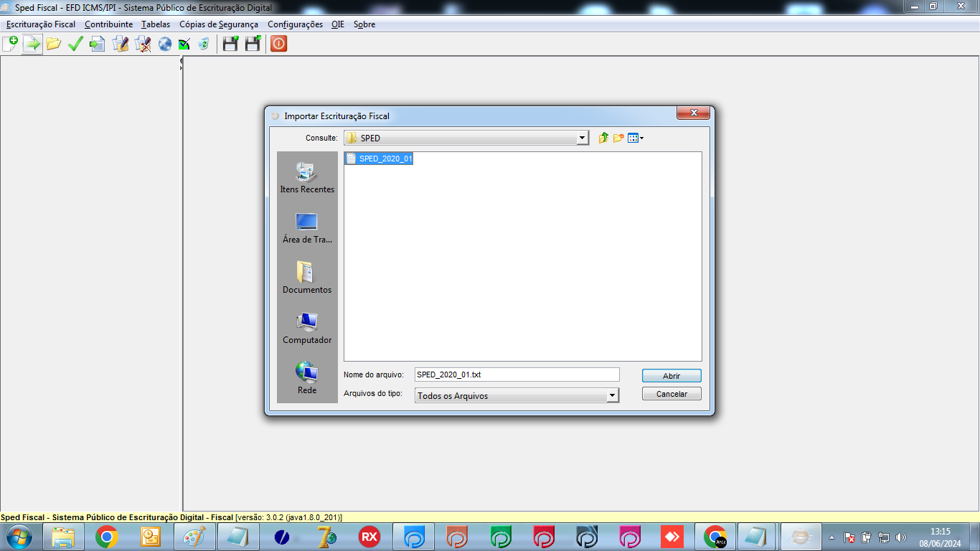
Task: Click the document icon with pen and red X
Action: tap(143, 44)
